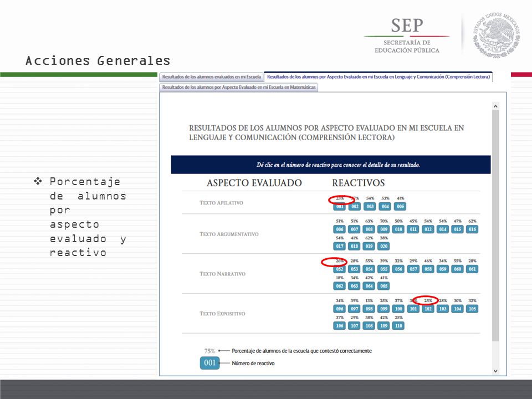The height and width of the screenshot is (399, 532).
Task: Open reactivo 010 result
Action: pyautogui.click(x=398, y=229)
